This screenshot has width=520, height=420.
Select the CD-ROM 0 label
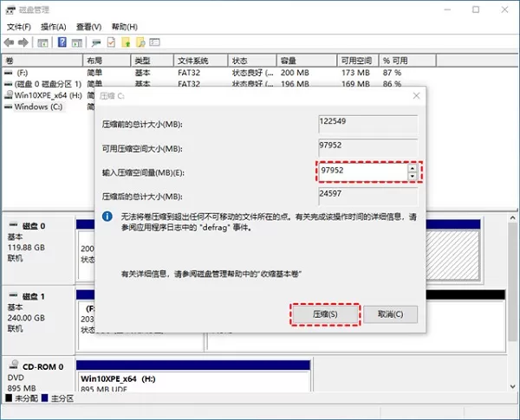click(x=42, y=366)
